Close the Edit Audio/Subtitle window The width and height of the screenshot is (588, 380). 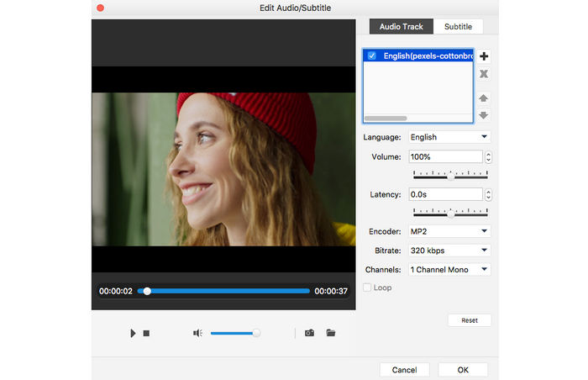pos(100,8)
